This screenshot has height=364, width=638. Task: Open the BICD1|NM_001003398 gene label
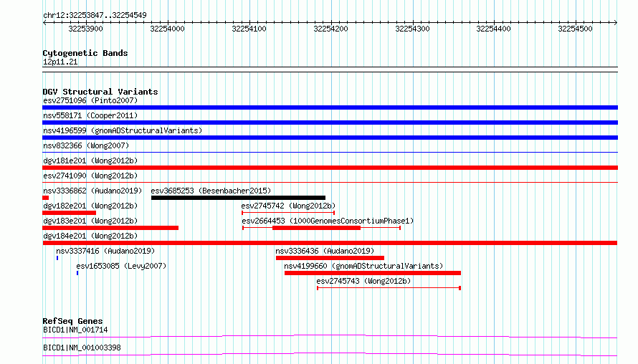82,348
